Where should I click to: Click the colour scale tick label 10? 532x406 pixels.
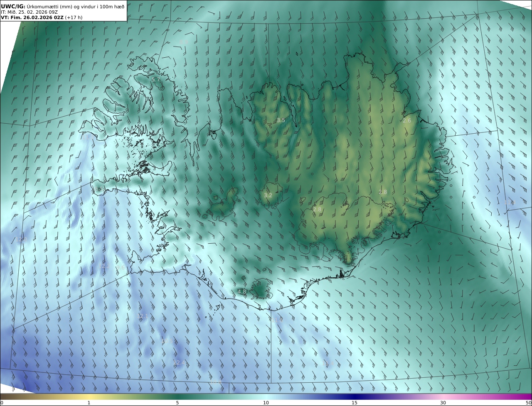coord(266,403)
